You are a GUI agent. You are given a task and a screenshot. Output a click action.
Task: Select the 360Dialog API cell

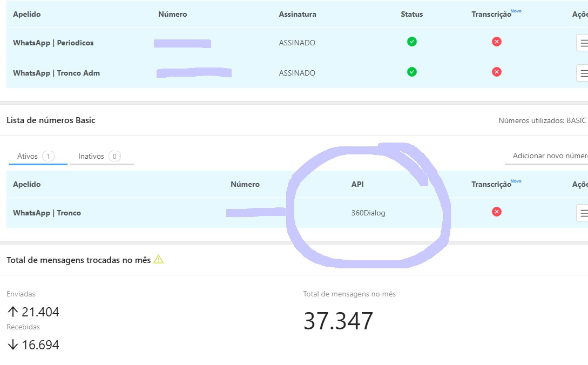coord(368,213)
